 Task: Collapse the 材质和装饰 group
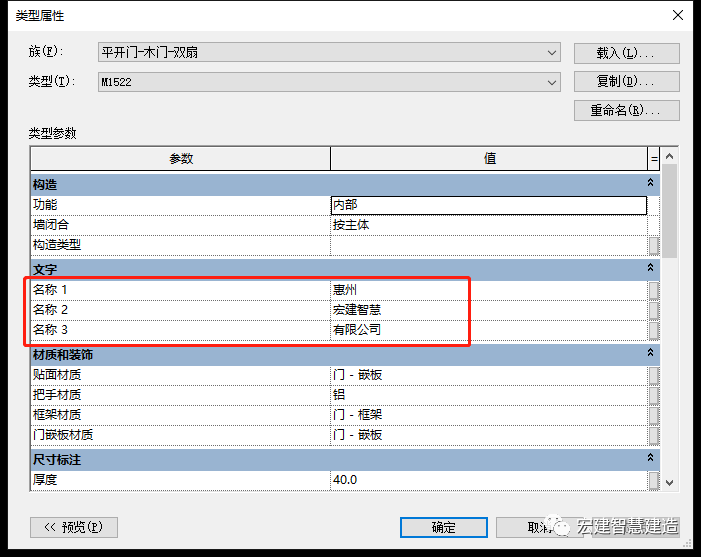pos(650,353)
